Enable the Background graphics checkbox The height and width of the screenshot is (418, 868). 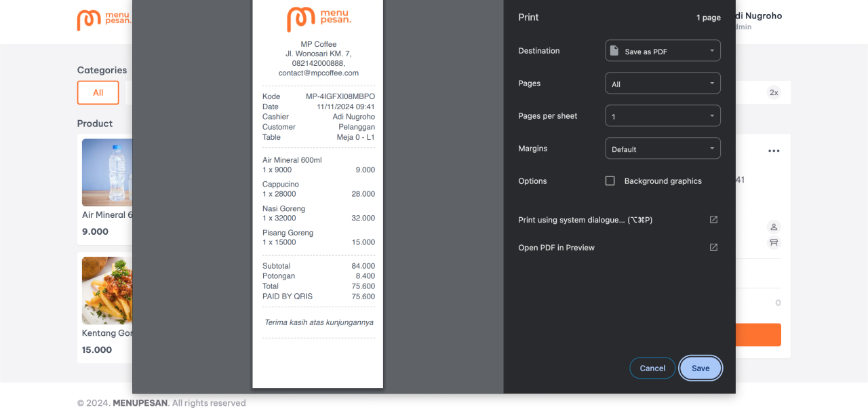610,180
